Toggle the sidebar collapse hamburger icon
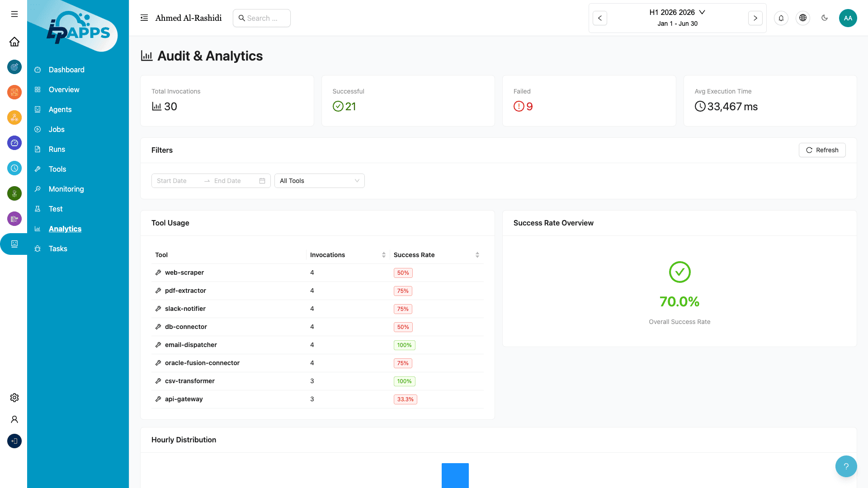This screenshot has height=488, width=868. (144, 17)
